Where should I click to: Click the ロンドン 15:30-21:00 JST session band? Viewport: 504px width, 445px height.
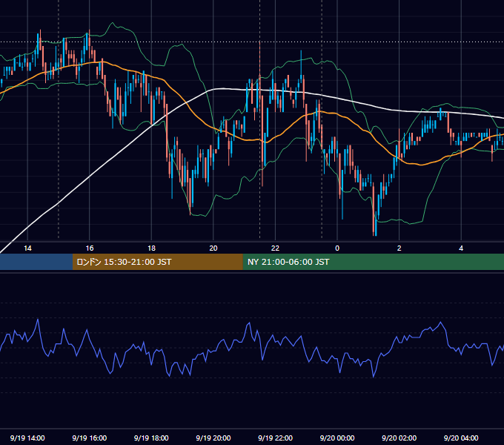pyautogui.click(x=157, y=262)
